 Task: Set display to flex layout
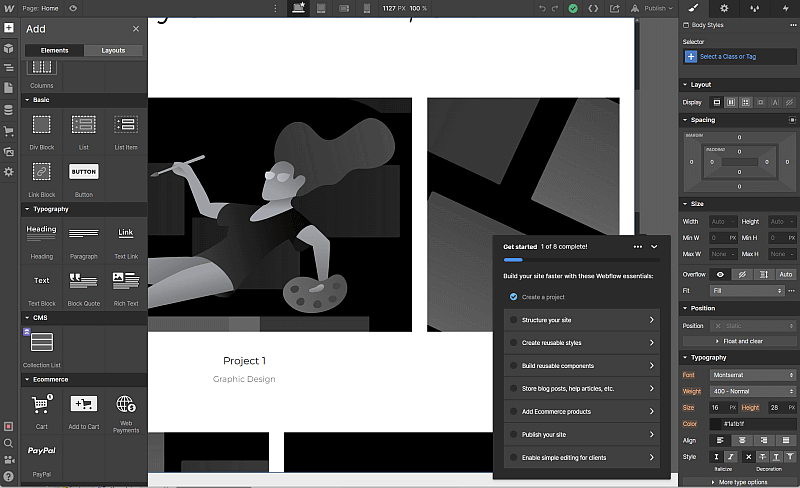coord(731,102)
